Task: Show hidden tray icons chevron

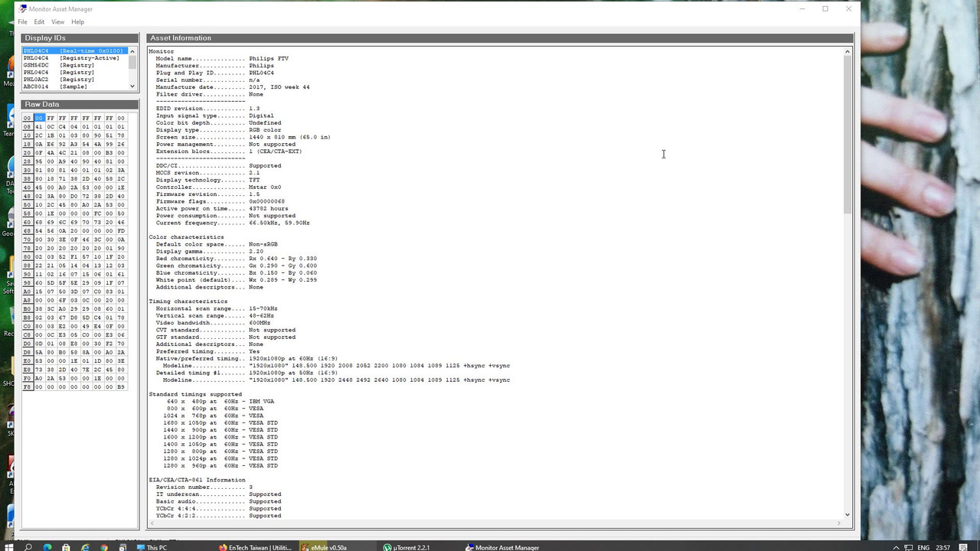Action: click(896, 547)
